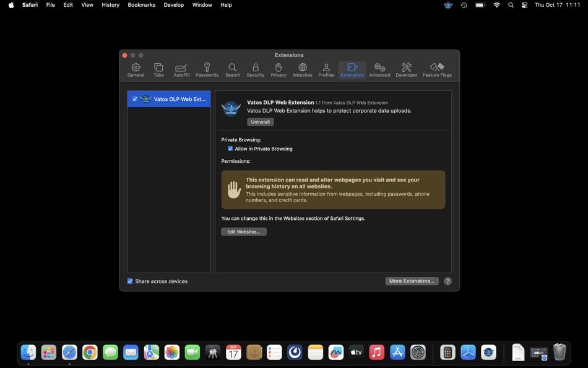This screenshot has height=368, width=588.
Task: Open the General settings tab
Action: point(136,70)
